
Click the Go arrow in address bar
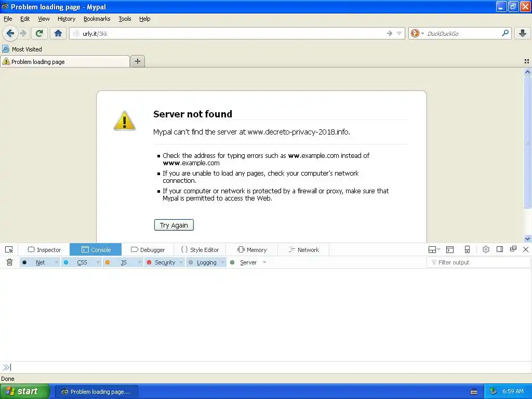[389, 33]
